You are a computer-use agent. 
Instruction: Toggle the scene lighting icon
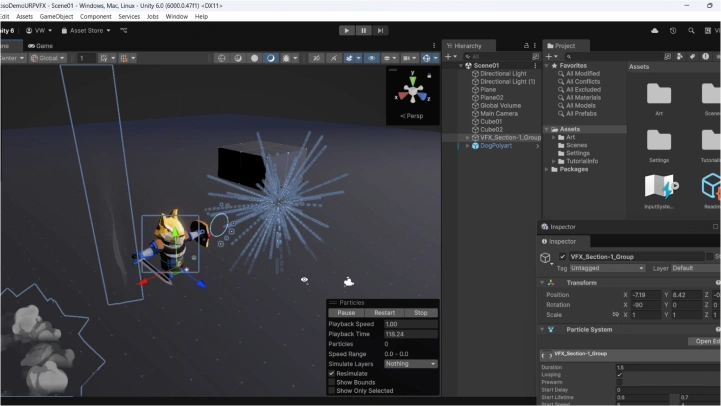pos(238,58)
